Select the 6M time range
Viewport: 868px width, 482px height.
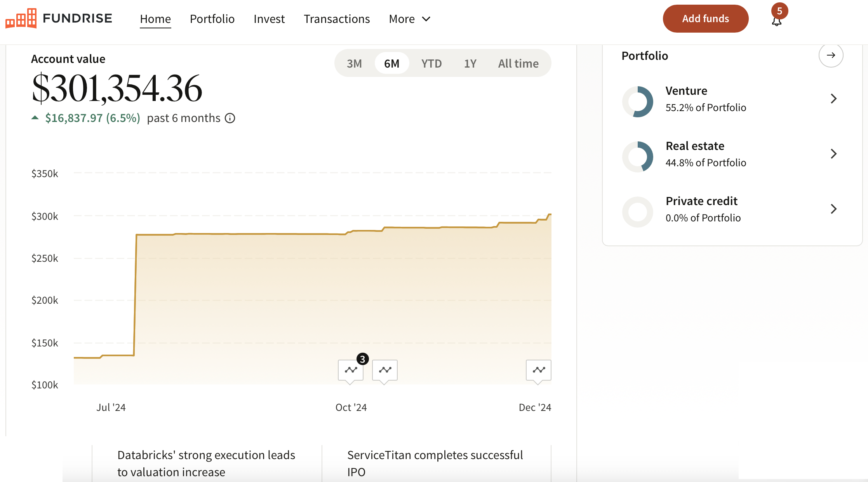point(392,63)
